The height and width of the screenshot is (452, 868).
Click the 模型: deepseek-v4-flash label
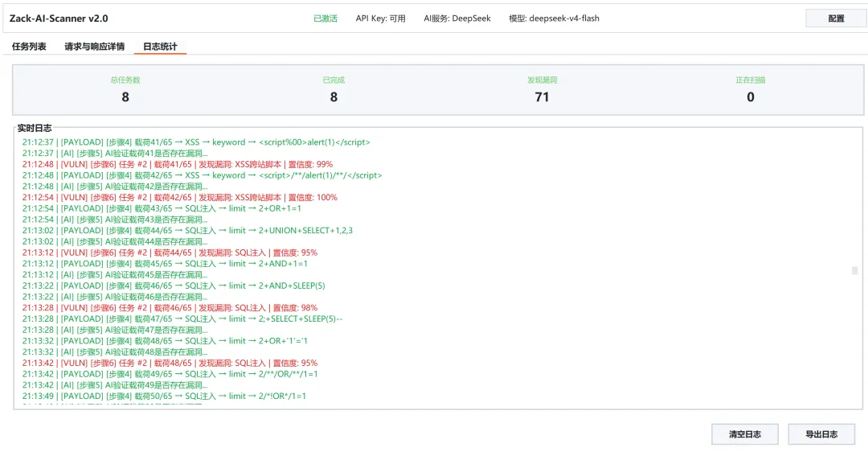coord(554,18)
